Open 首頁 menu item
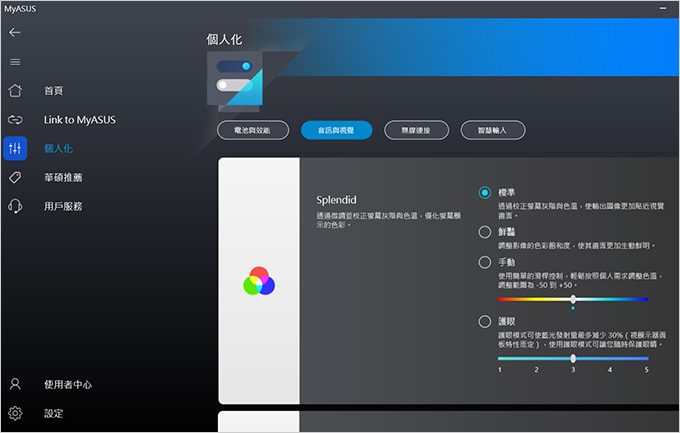The image size is (680, 433). tap(53, 91)
